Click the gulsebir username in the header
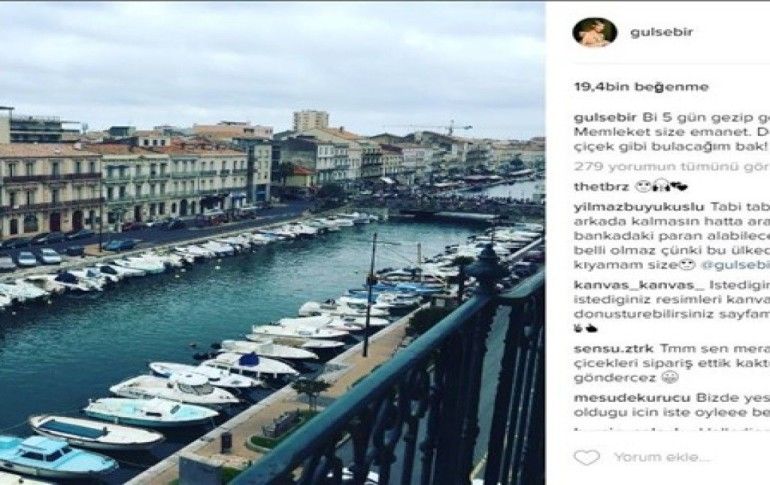 click(x=661, y=32)
